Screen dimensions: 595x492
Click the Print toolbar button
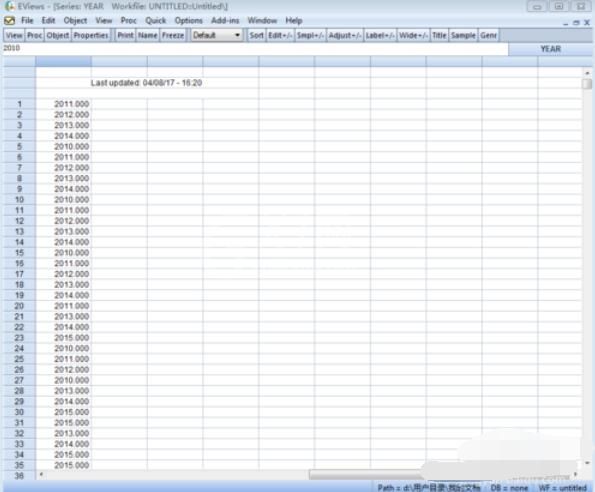click(x=125, y=35)
